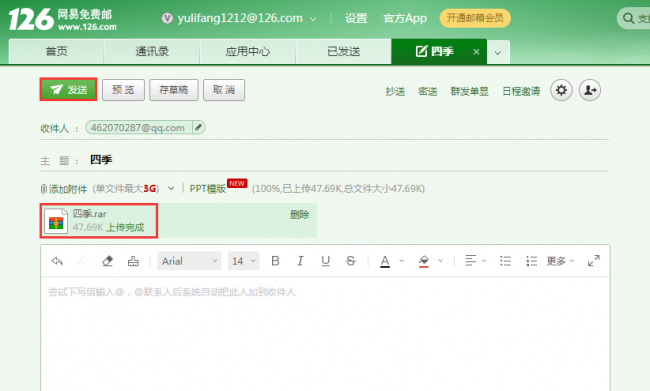Viewport: 650px width, 391px height.
Task: Close the 四季 compose tab
Action: (476, 52)
